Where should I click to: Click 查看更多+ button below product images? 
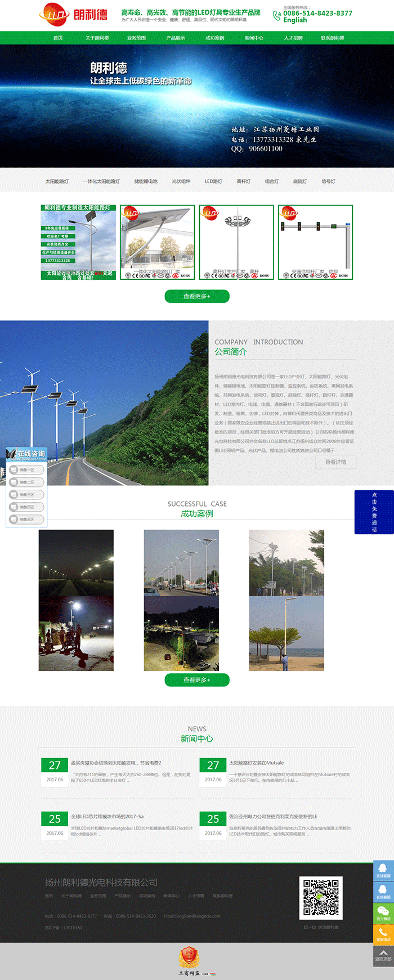click(x=197, y=296)
